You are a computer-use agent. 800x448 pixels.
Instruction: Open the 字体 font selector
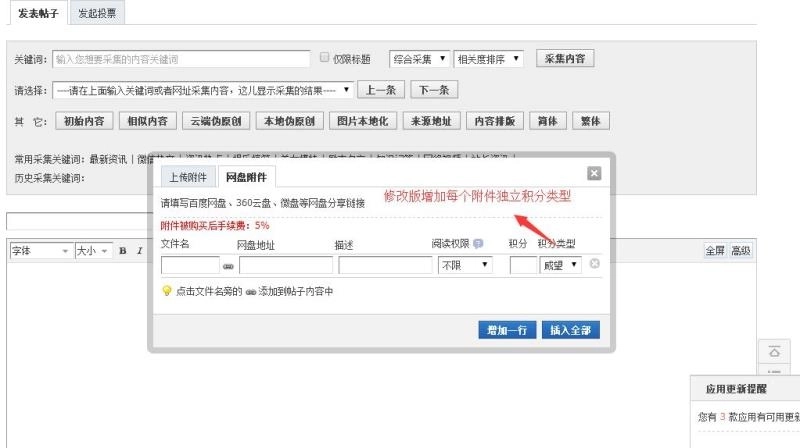click(40, 251)
